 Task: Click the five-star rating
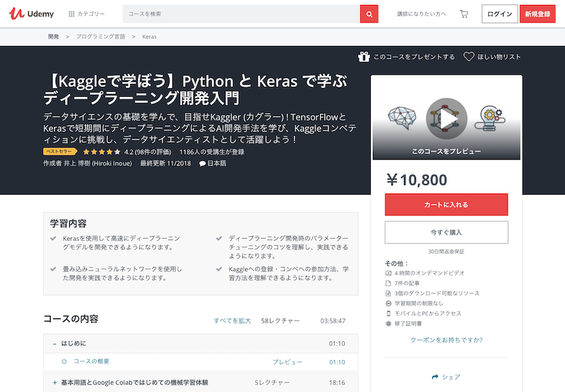point(102,152)
